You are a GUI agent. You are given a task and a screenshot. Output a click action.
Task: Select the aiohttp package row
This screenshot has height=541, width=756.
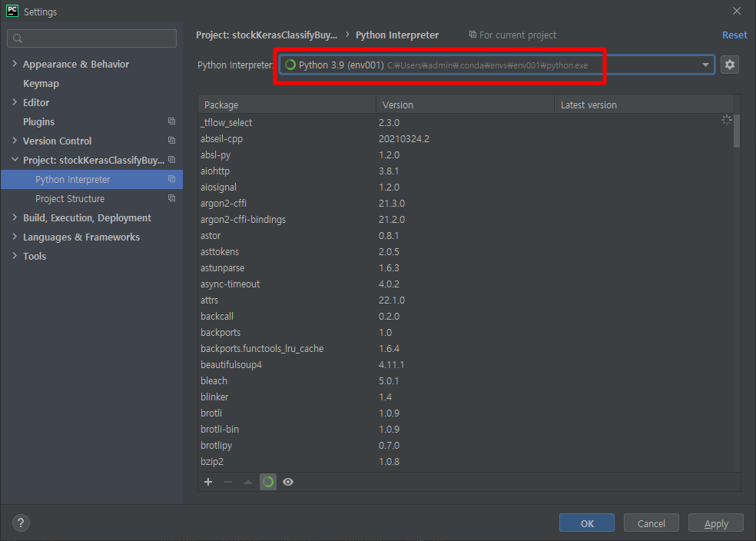tap(466, 171)
